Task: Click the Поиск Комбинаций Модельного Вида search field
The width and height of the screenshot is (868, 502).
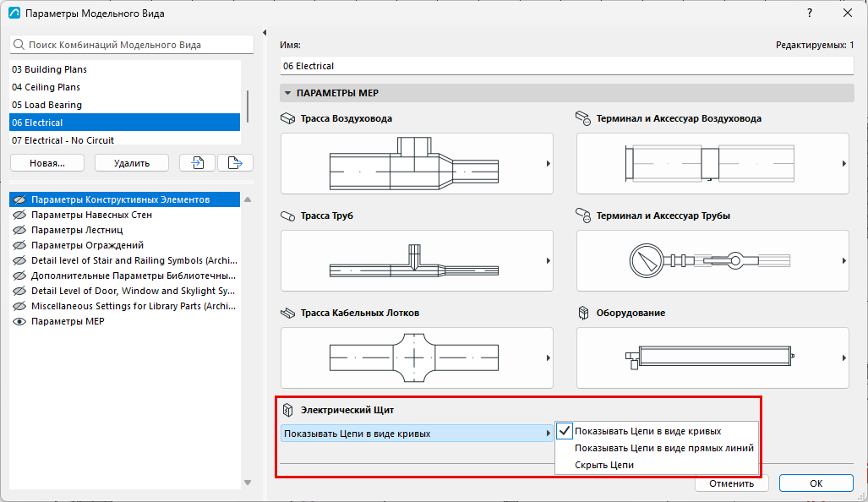Action: pos(132,45)
